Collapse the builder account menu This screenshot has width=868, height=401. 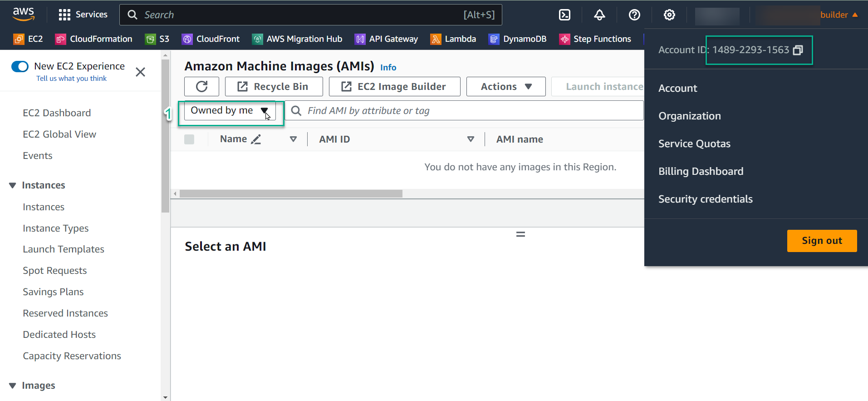839,15
